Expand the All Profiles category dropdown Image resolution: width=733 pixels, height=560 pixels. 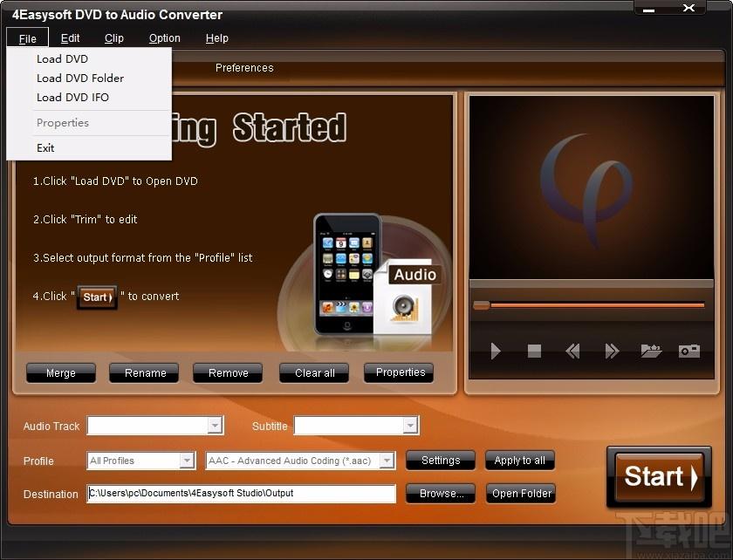click(187, 461)
